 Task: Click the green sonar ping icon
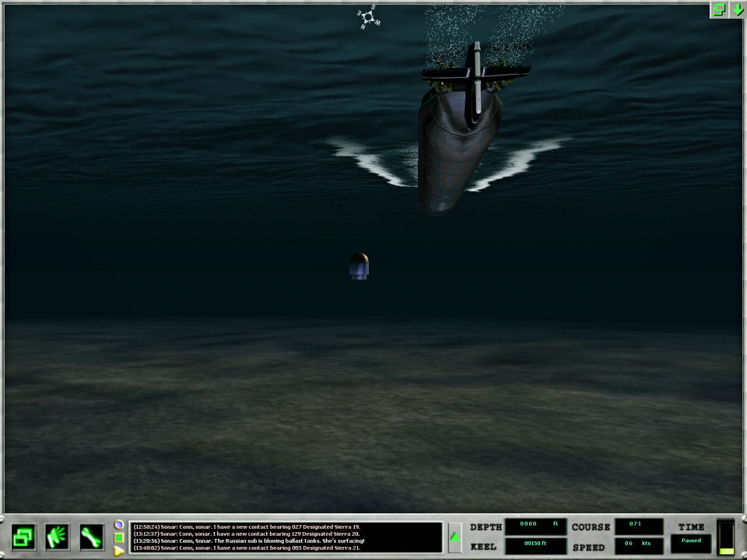pos(58,537)
